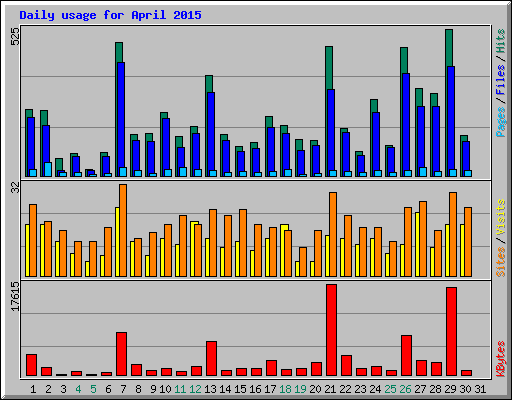Select the blue Files bar for day 13
The image size is (512, 400).
211,131
